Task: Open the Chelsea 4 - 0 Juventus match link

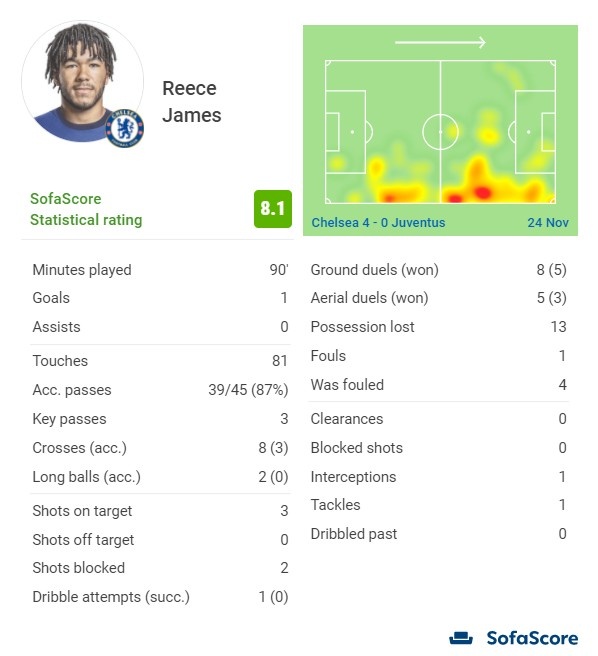Action: click(378, 222)
